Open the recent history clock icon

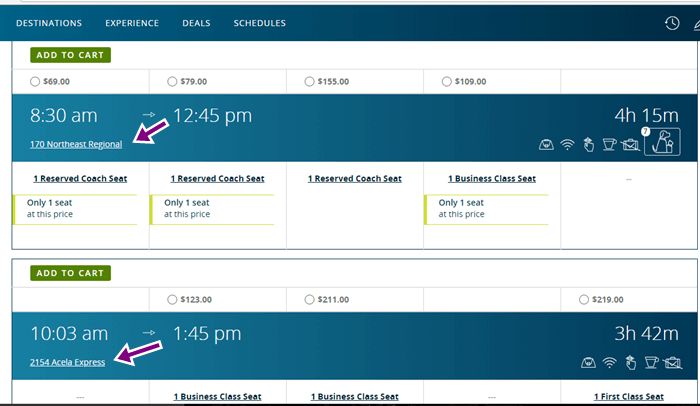click(672, 23)
